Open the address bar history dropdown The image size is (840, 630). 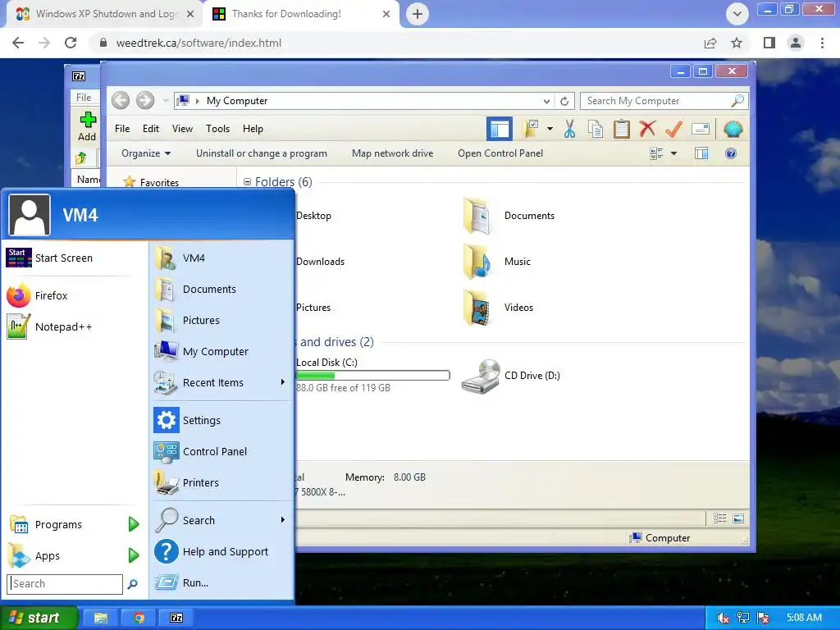point(546,101)
